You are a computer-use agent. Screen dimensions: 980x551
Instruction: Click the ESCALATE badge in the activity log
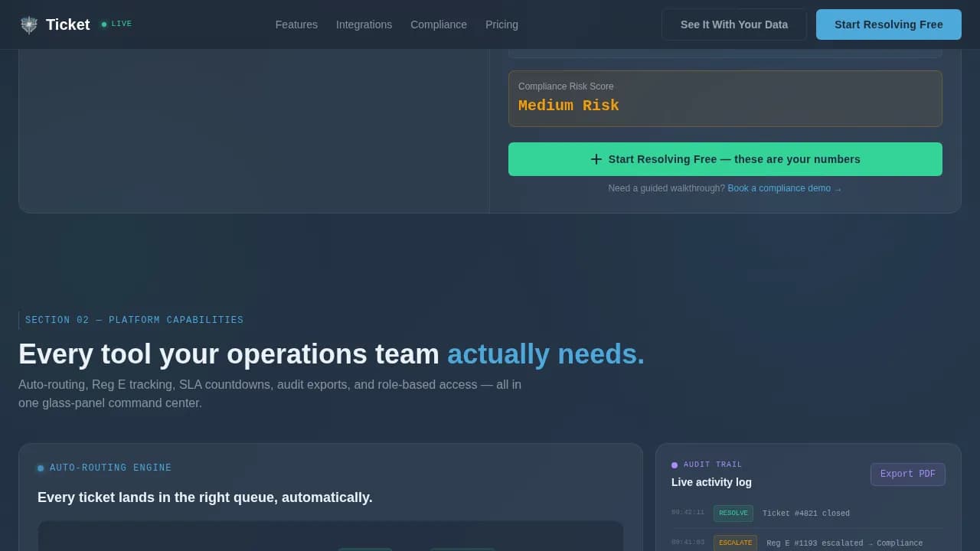(x=735, y=543)
